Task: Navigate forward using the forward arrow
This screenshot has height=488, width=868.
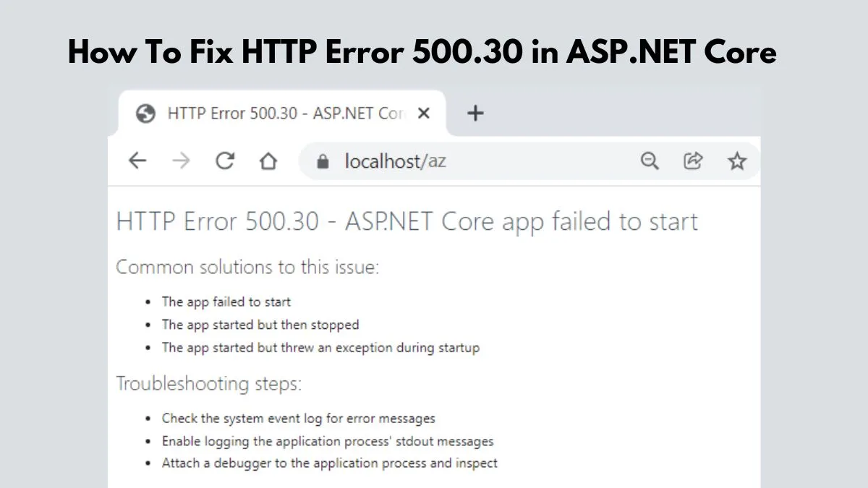Action: click(181, 160)
